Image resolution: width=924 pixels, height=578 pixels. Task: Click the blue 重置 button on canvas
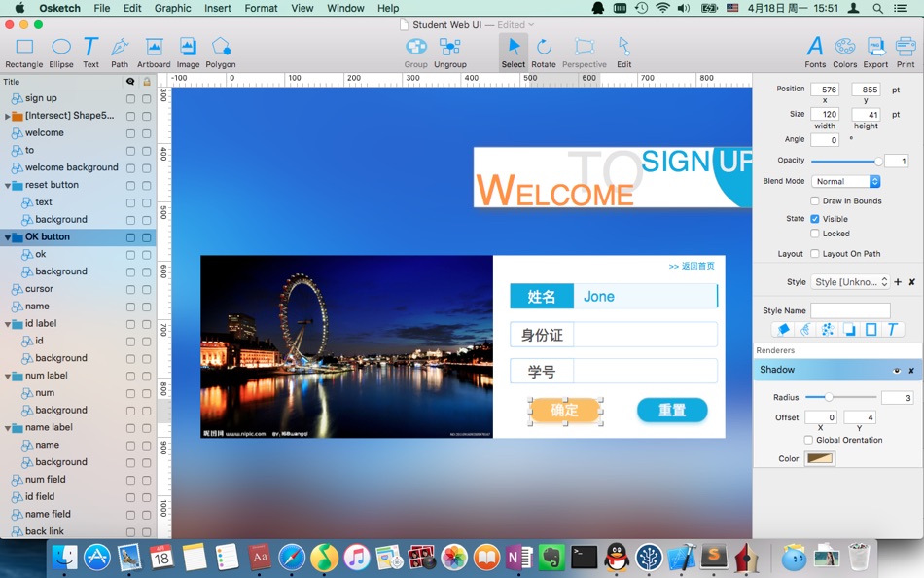pyautogui.click(x=672, y=410)
